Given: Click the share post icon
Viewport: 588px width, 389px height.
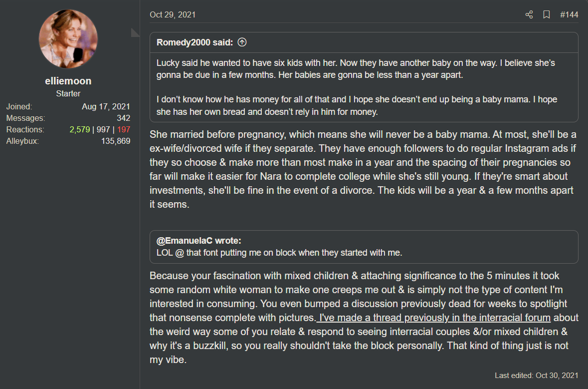Looking at the screenshot, I should coord(529,15).
